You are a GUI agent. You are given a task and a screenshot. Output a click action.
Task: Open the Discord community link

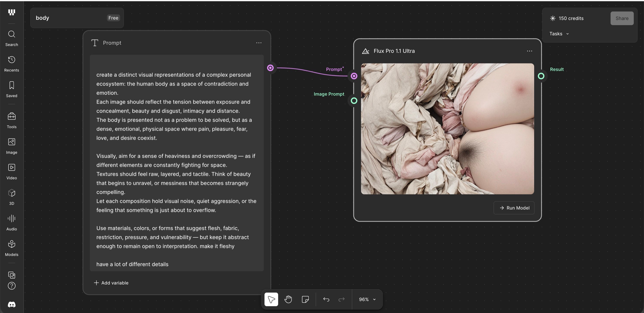coord(12,304)
